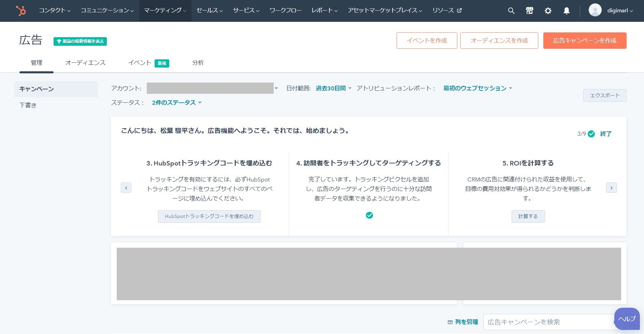Image resolution: width=644 pixels, height=334 pixels.
Task: Open the search magnifier icon
Action: [511, 11]
